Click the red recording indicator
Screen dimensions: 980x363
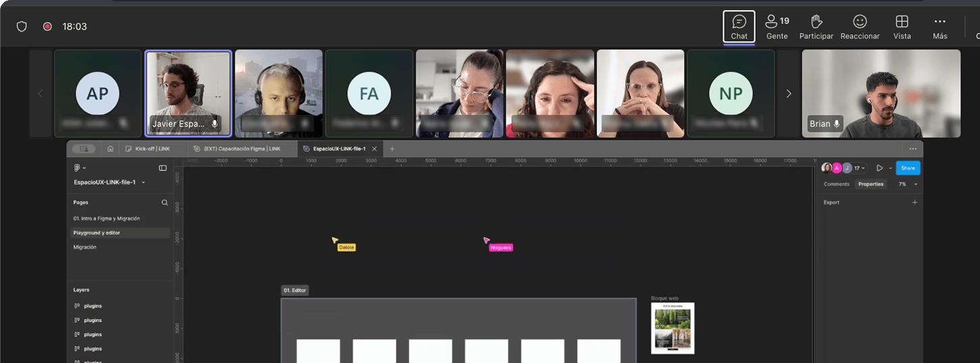(x=47, y=26)
